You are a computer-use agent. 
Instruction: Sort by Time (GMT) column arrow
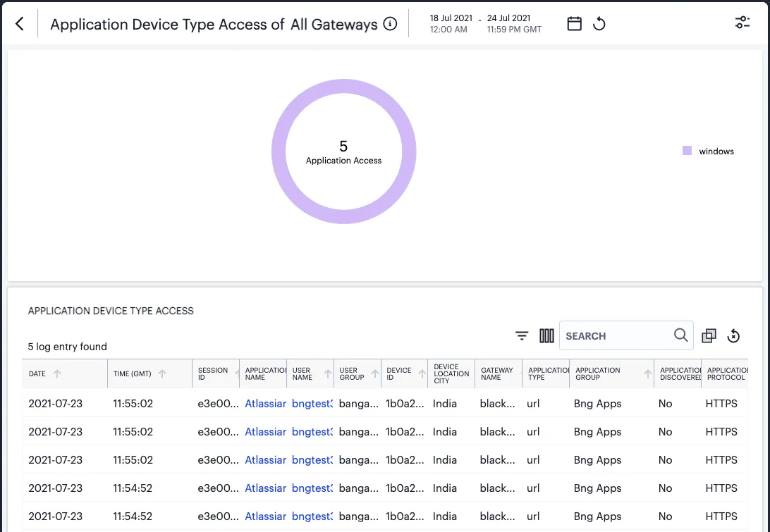tap(162, 374)
